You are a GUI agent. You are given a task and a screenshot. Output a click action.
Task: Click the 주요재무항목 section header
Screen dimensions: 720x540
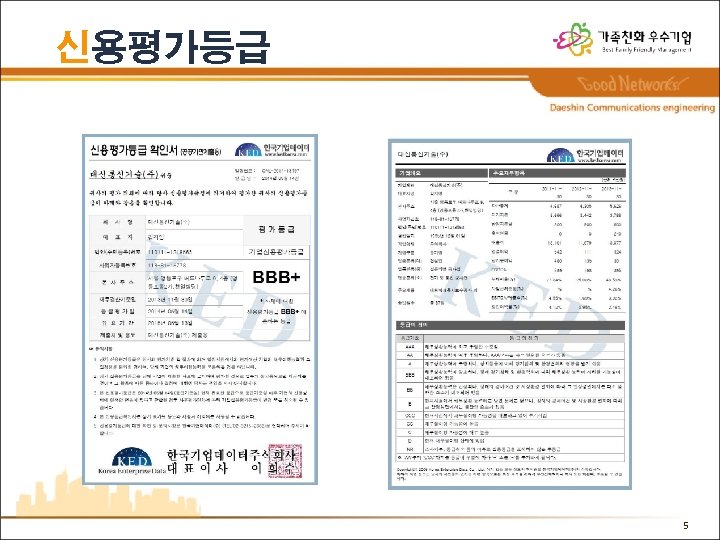(x=557, y=173)
